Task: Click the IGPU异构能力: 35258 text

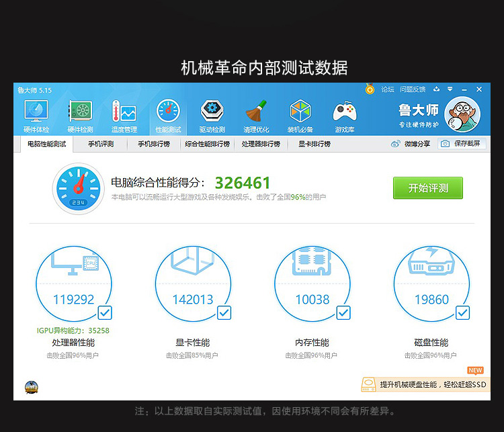Action: 73,331
